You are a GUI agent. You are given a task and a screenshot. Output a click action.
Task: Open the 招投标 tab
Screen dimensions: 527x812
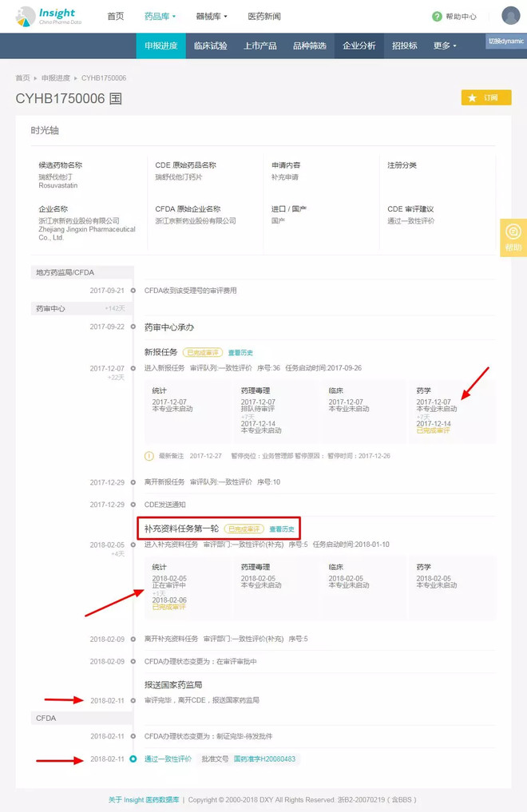[x=404, y=46]
